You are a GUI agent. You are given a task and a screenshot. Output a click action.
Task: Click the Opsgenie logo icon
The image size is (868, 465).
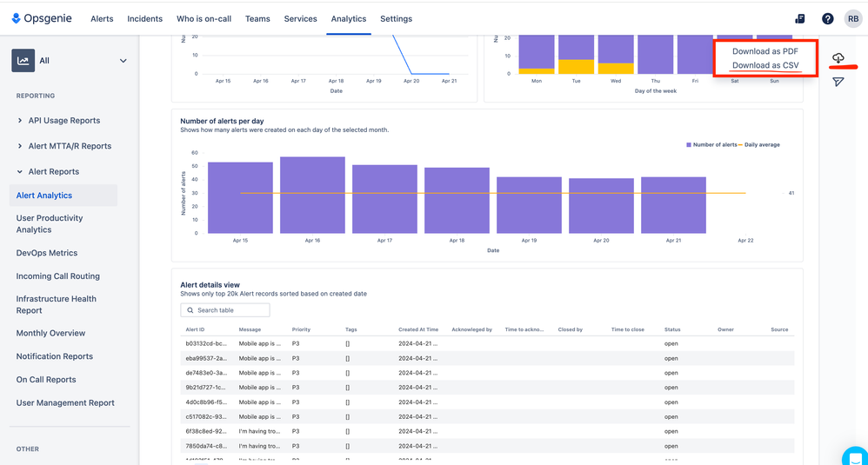point(17,18)
